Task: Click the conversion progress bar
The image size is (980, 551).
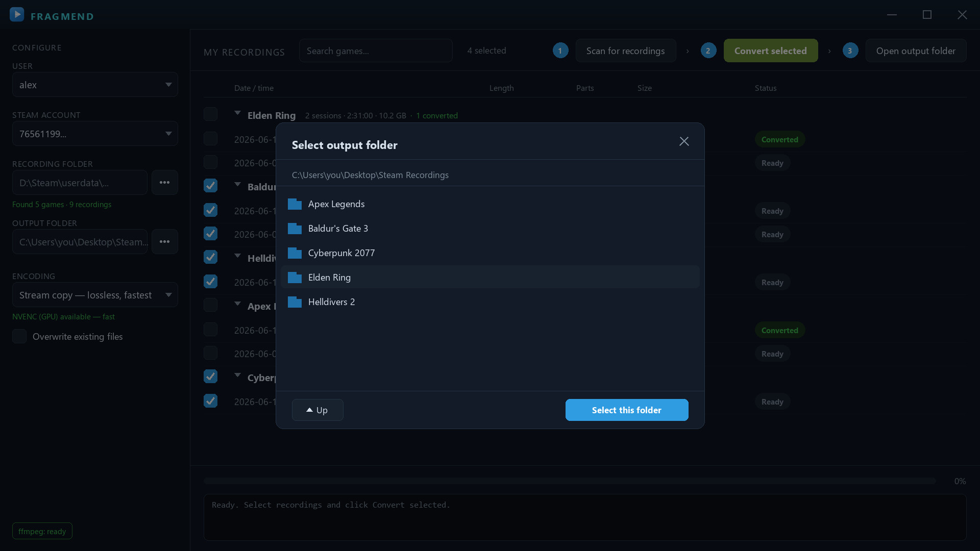Action: (570, 481)
